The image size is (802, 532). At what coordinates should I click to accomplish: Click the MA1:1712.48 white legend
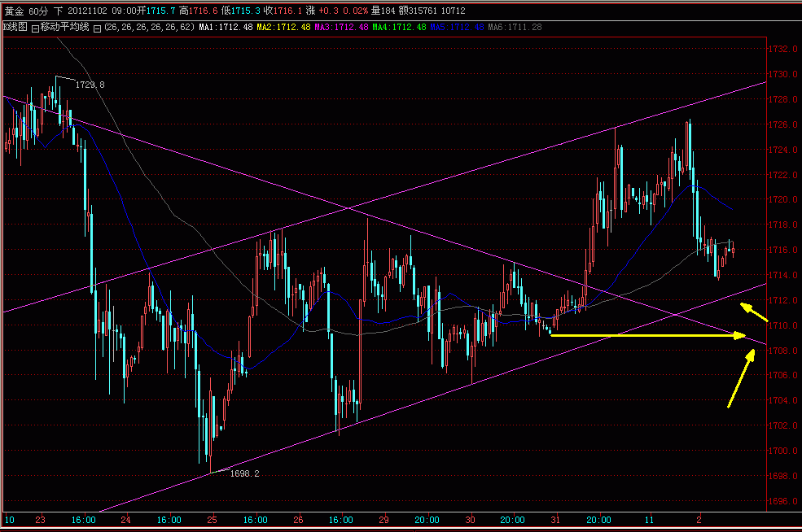(226, 27)
